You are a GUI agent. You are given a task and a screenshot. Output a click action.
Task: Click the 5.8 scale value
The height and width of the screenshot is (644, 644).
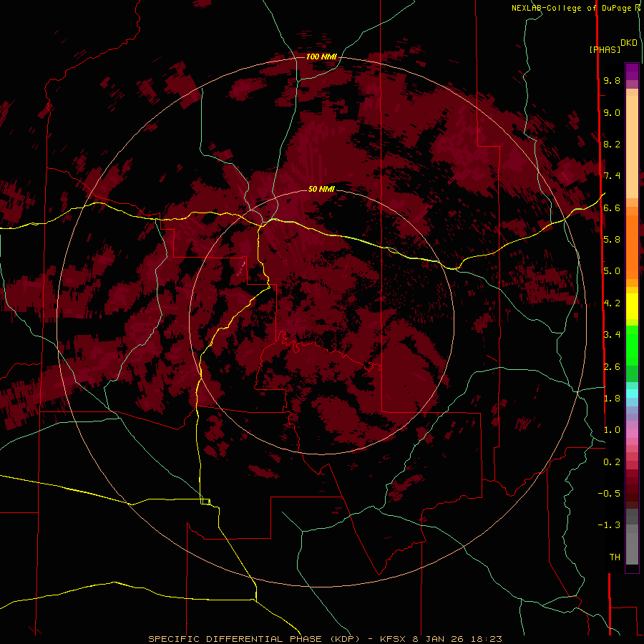612,240
